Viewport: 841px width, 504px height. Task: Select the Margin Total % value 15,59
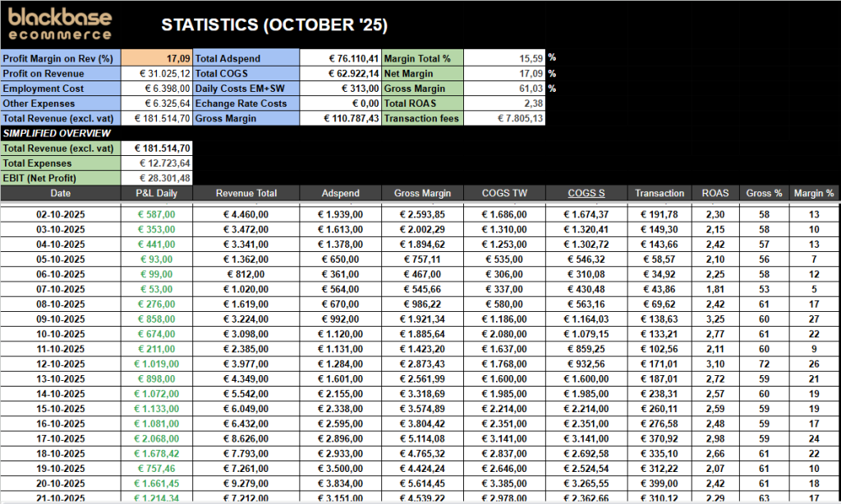pyautogui.click(x=504, y=58)
